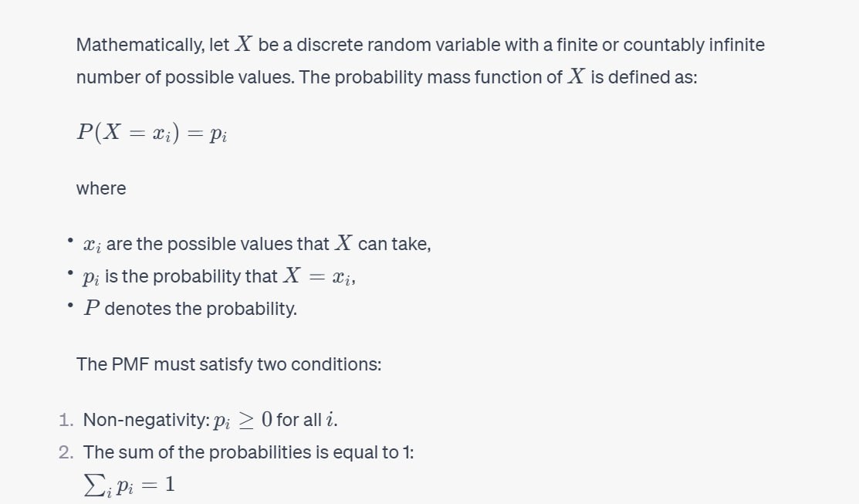This screenshot has height=504, width=859.
Task: Click the sentence "The PMF must satisfy two conditions:"
Action: [228, 364]
